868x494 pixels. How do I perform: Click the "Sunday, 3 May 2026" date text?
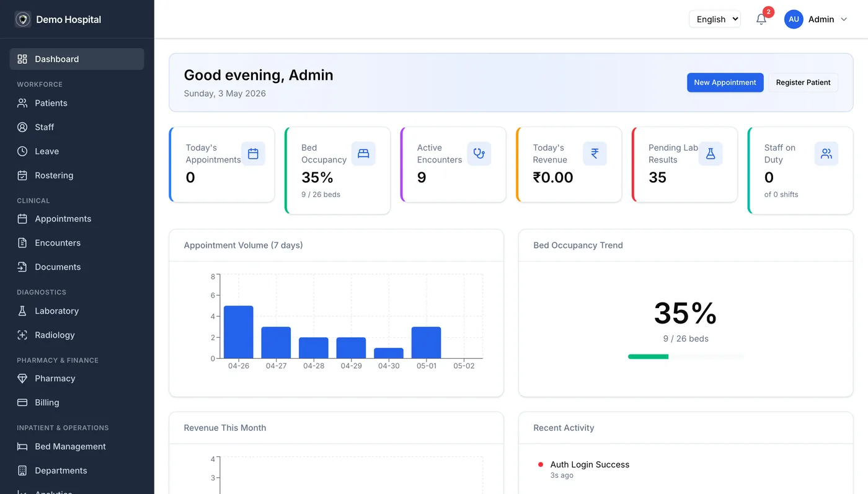[225, 94]
